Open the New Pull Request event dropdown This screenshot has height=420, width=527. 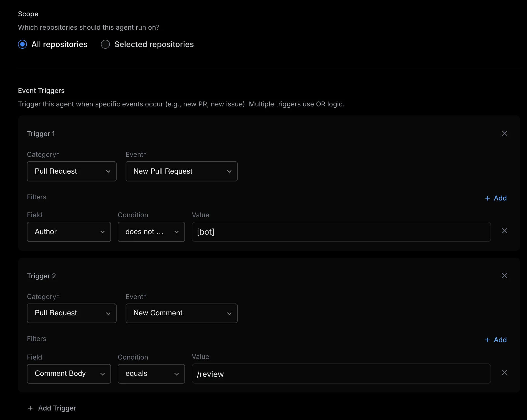pos(182,171)
